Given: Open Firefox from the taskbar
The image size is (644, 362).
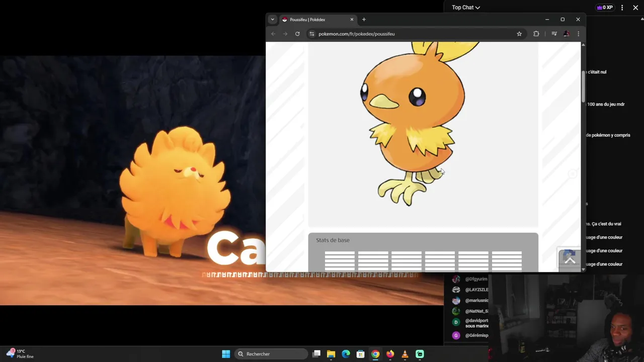Looking at the screenshot, I should (390, 354).
